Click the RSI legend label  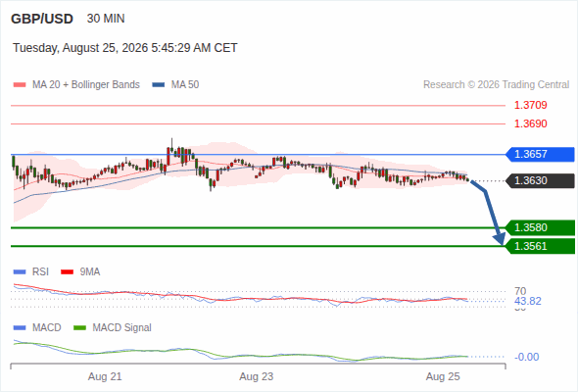[x=40, y=272]
